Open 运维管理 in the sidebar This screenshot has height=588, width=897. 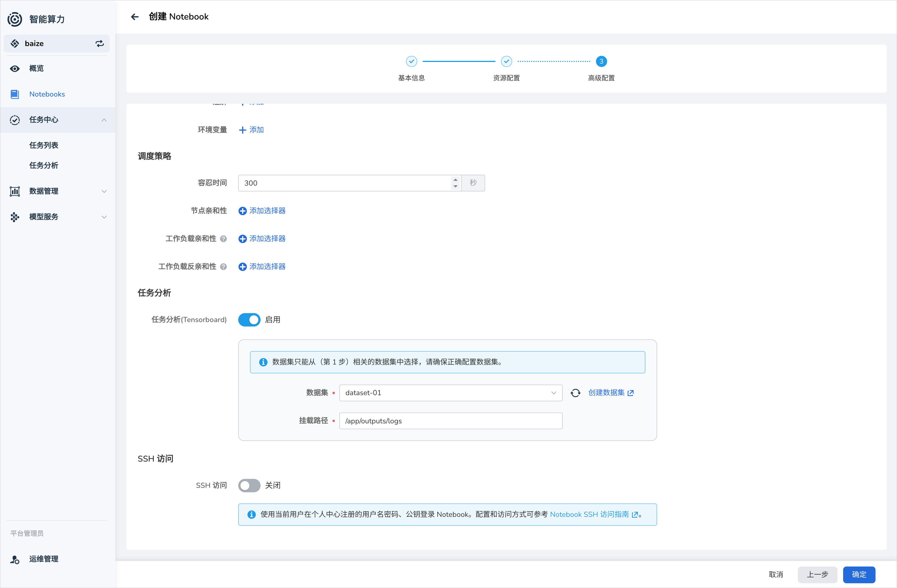tap(58, 559)
